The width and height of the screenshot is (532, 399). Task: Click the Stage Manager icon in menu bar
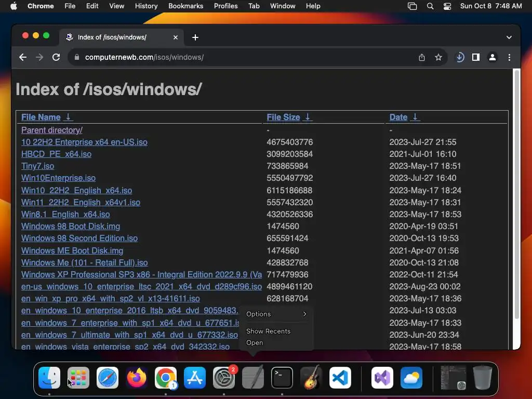(x=412, y=6)
